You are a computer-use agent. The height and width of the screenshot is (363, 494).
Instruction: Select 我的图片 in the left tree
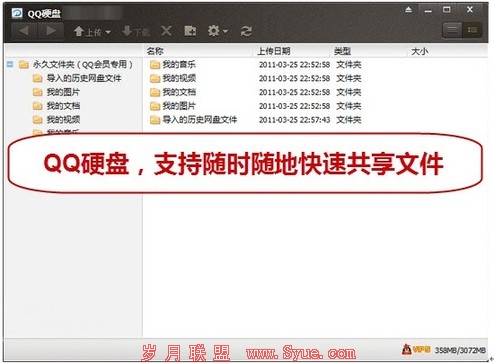click(63, 92)
